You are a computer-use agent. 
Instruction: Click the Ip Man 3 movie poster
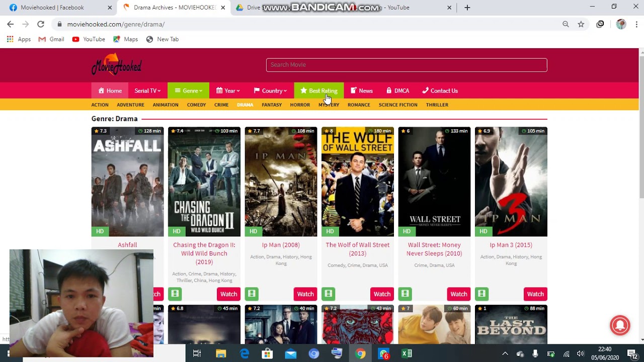511,182
